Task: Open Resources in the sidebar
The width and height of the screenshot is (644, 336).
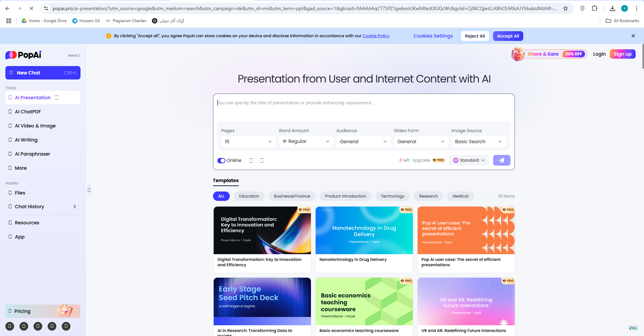Action: coord(43,223)
